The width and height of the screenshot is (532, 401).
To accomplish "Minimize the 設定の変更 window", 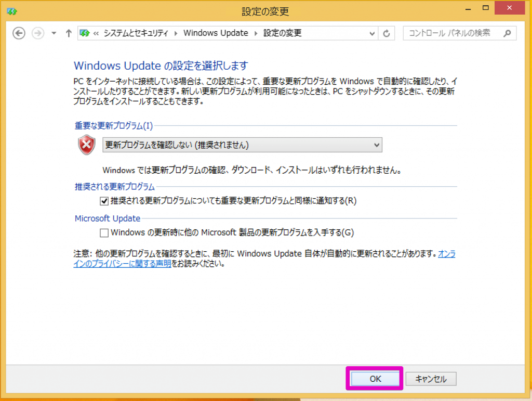I will 468,8.
